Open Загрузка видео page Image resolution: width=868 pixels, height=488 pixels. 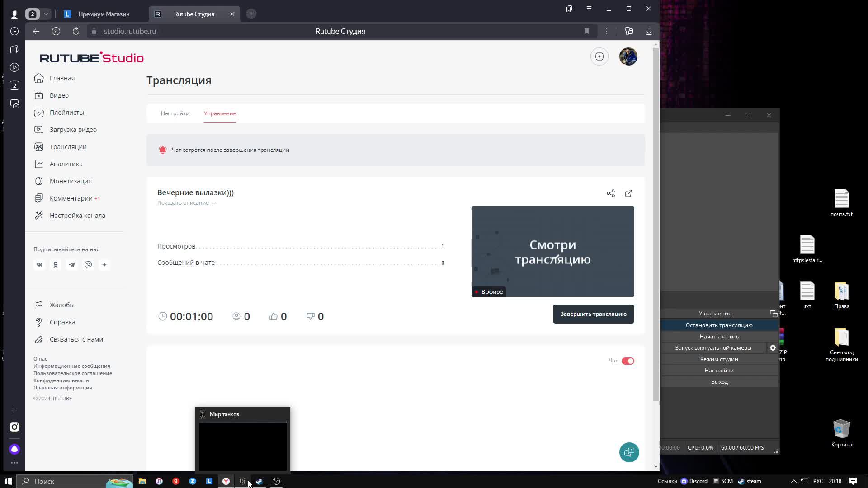(66, 130)
